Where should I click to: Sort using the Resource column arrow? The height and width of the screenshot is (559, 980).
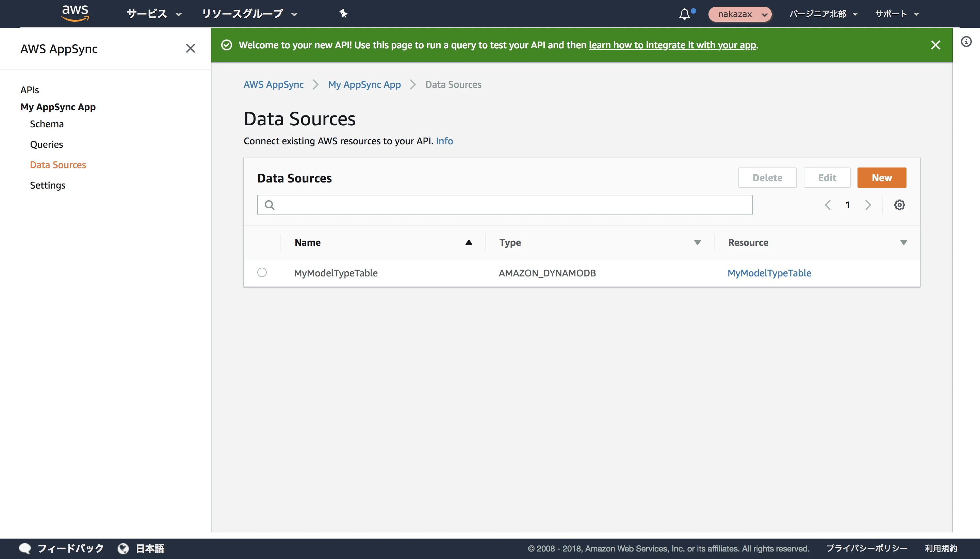(904, 242)
